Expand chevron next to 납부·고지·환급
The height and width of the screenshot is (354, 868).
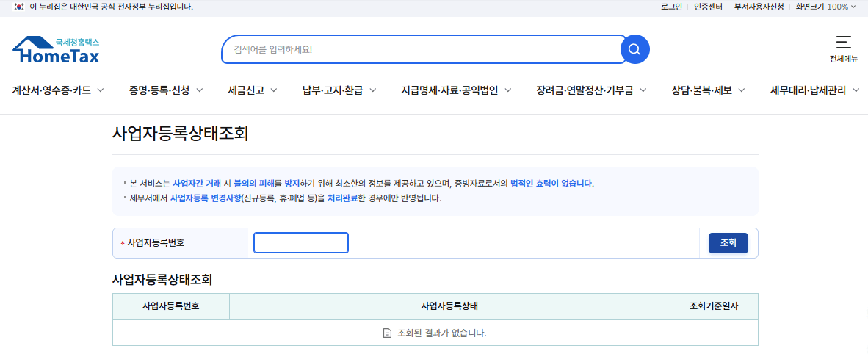[372, 90]
